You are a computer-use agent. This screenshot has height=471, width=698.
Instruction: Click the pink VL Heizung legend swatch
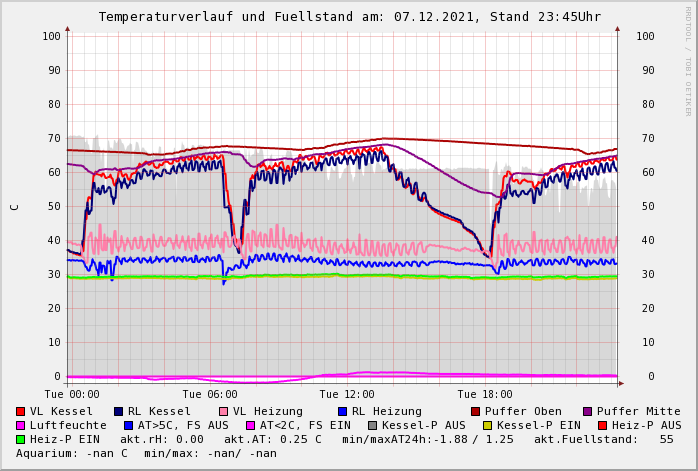tap(223, 412)
